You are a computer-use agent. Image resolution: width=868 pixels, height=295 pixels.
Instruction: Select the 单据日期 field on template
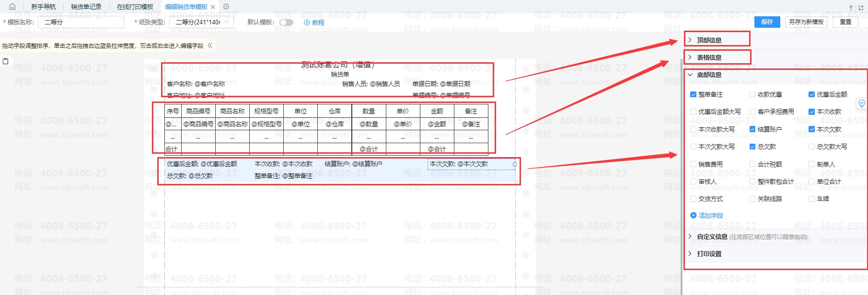tap(441, 84)
